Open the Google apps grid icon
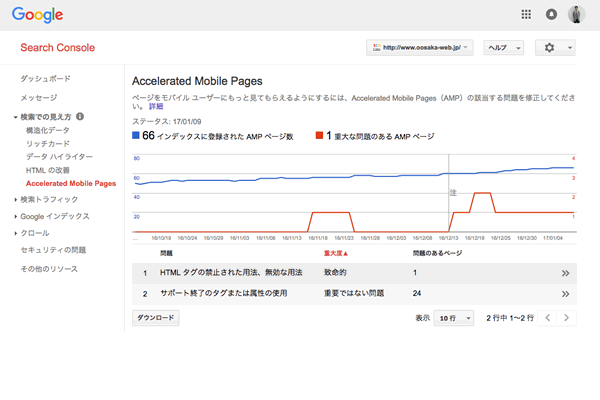The image size is (600, 400). tap(526, 14)
